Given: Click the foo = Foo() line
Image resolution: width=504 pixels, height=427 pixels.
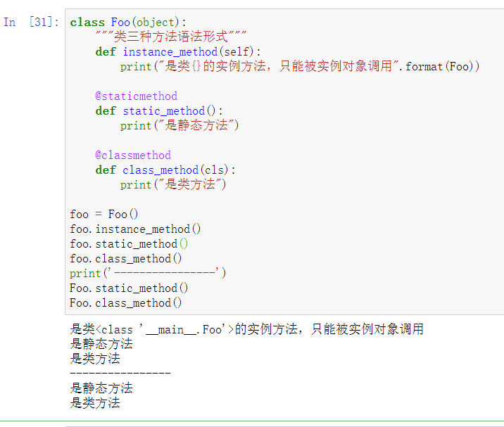Looking at the screenshot, I should [x=103, y=215].
